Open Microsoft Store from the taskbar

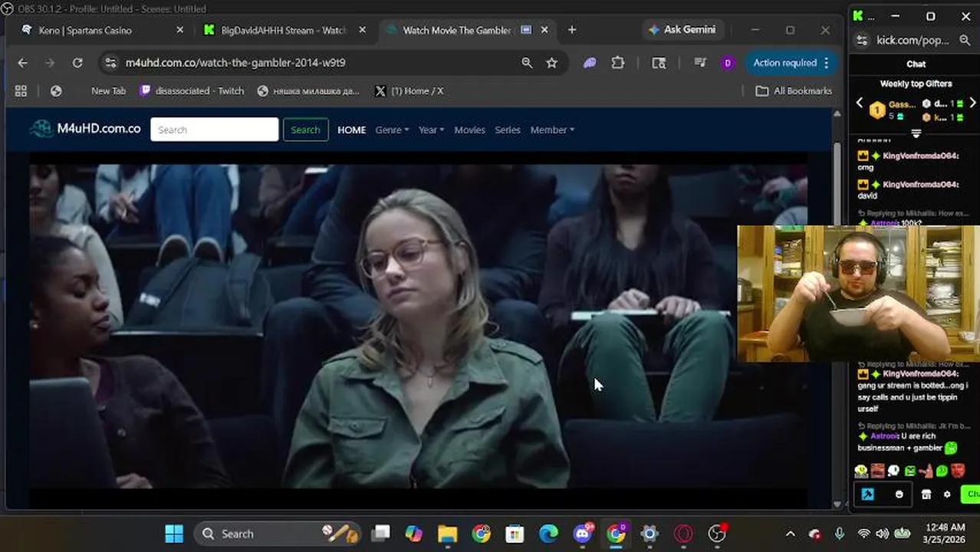point(515,534)
